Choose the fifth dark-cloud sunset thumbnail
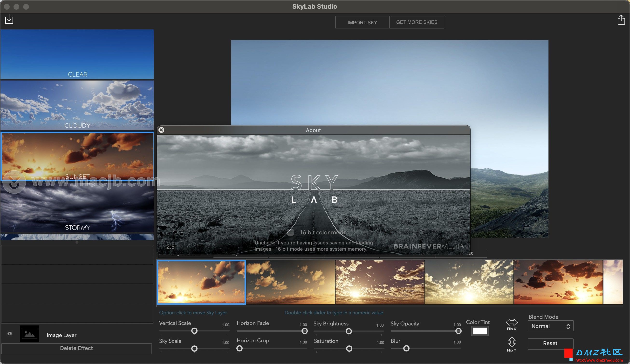Viewport: 630px width, 364px height. click(x=558, y=282)
